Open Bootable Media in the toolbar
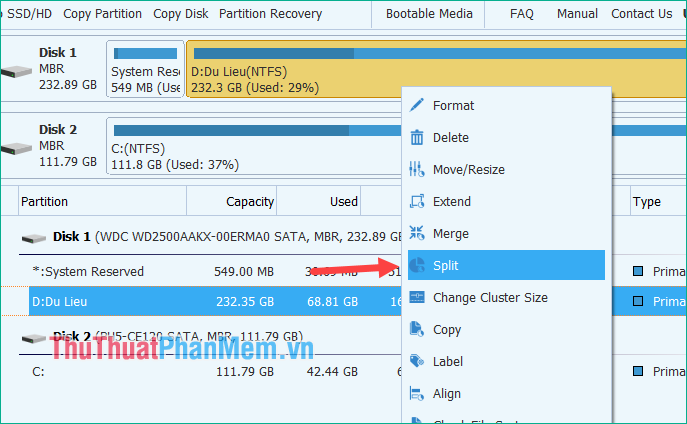Image resolution: width=687 pixels, height=424 pixels. pos(429,14)
